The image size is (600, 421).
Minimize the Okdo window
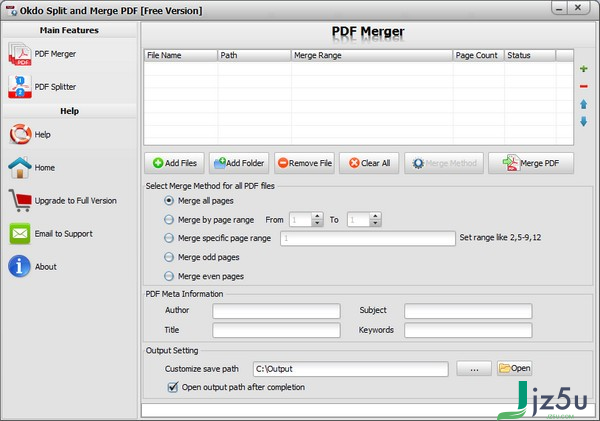point(559,8)
